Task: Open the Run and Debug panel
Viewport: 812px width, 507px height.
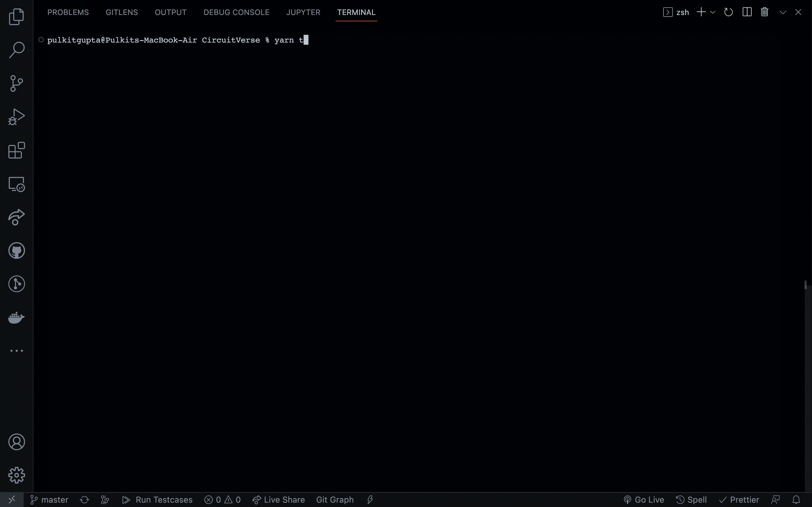Action: pyautogui.click(x=16, y=116)
